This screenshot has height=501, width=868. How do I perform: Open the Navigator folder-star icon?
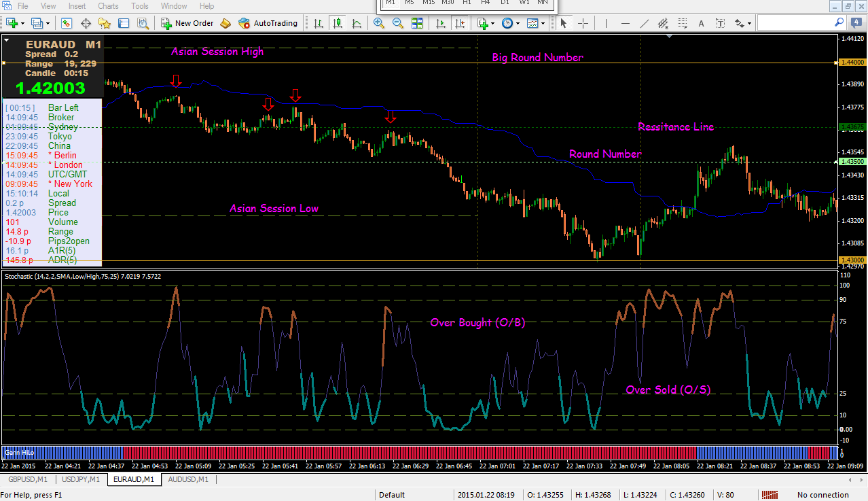[105, 23]
